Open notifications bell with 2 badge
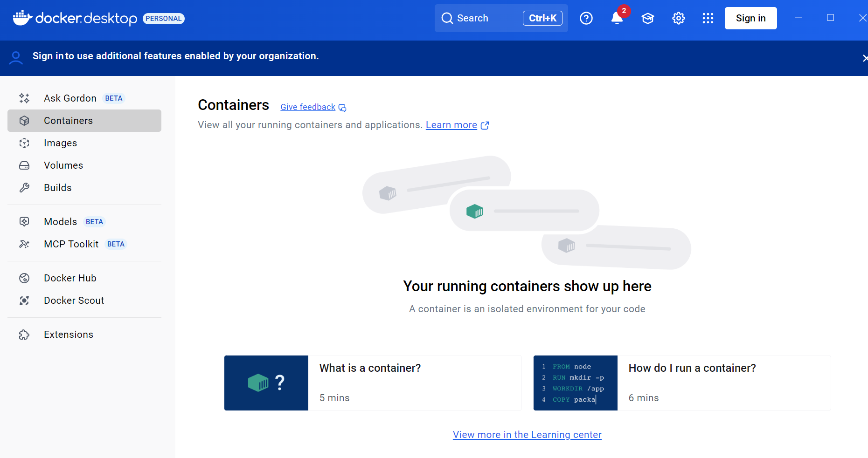Screen dimensions: 868x458 point(617,18)
